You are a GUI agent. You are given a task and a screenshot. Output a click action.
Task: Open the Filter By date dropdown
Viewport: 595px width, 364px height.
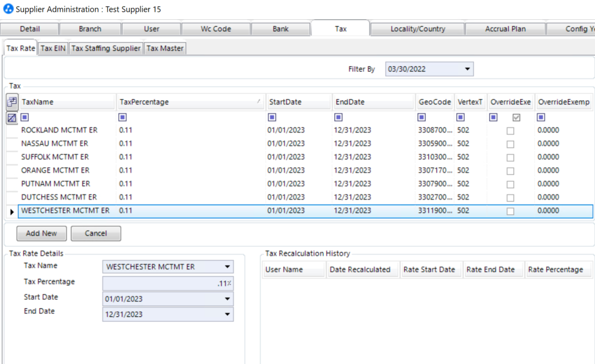pyautogui.click(x=467, y=69)
